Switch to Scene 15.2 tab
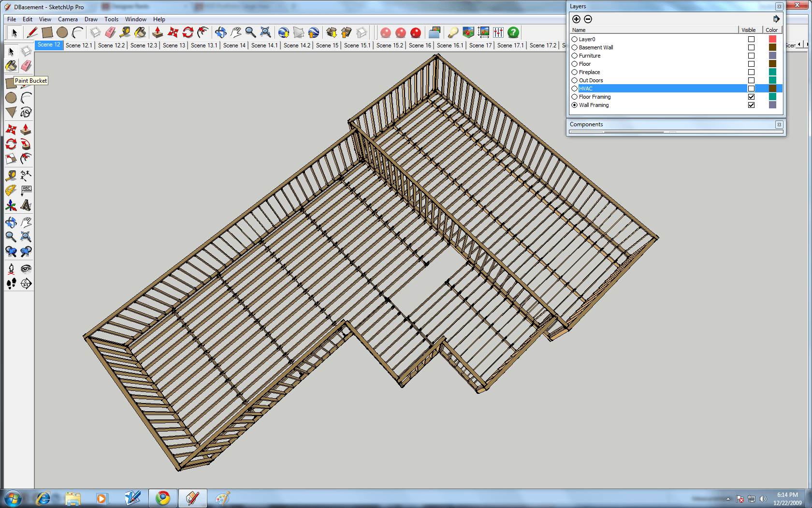The height and width of the screenshot is (508, 812). click(x=390, y=45)
